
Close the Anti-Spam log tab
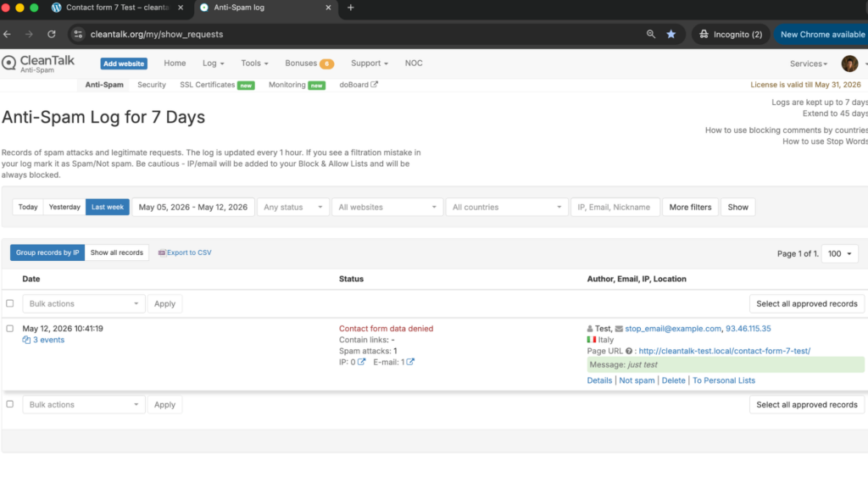[328, 8]
